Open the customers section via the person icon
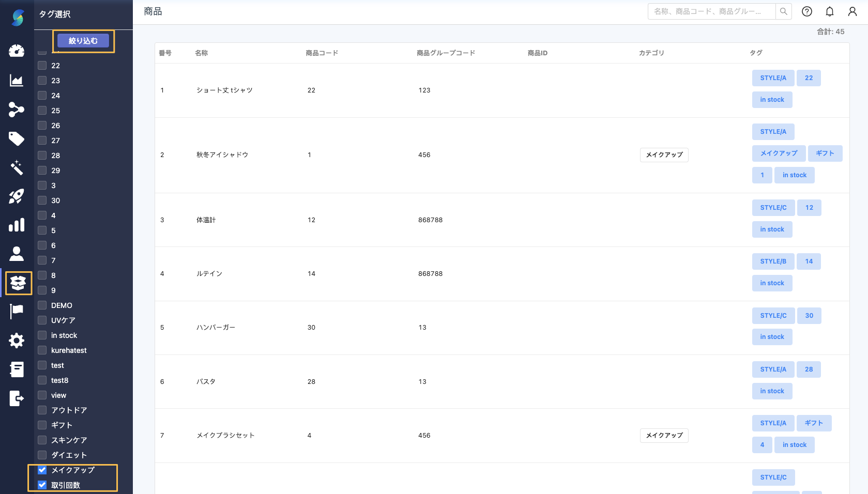Viewport: 868px width, 494px height. coord(17,254)
